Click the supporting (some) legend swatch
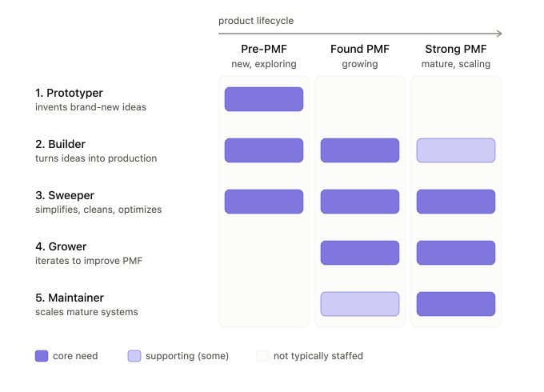544x392 pixels. pos(134,356)
